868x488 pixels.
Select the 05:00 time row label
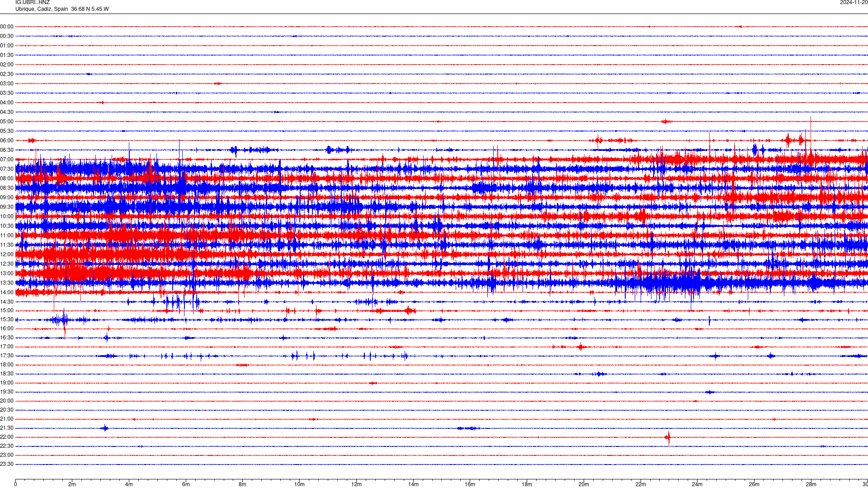tap(7, 122)
